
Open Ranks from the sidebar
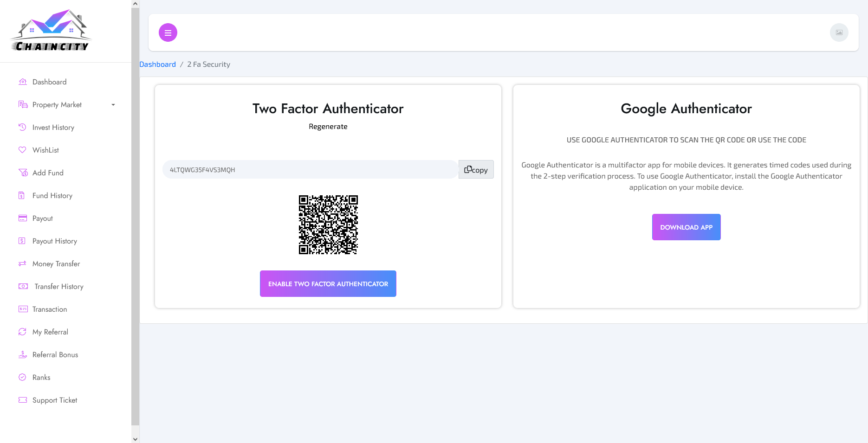coord(41,378)
